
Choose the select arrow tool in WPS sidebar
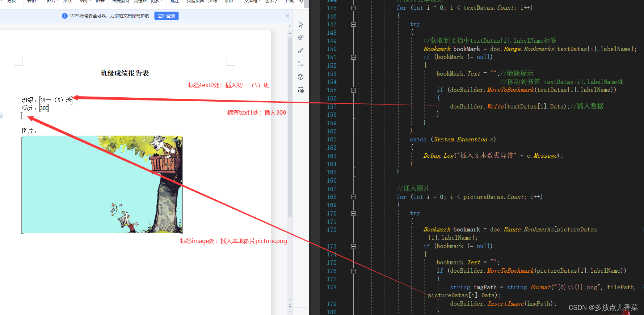(x=301, y=25)
